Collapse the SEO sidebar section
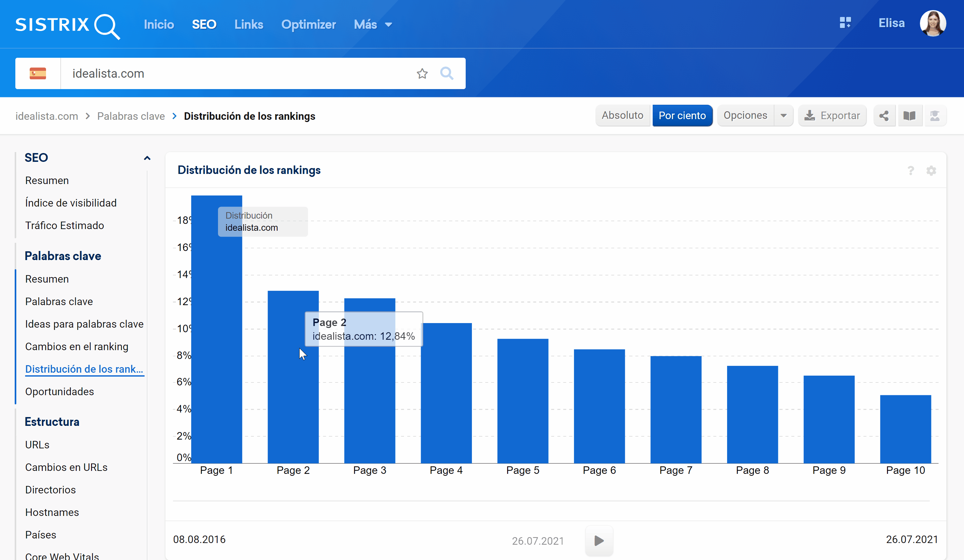964x560 pixels. pos(147,158)
